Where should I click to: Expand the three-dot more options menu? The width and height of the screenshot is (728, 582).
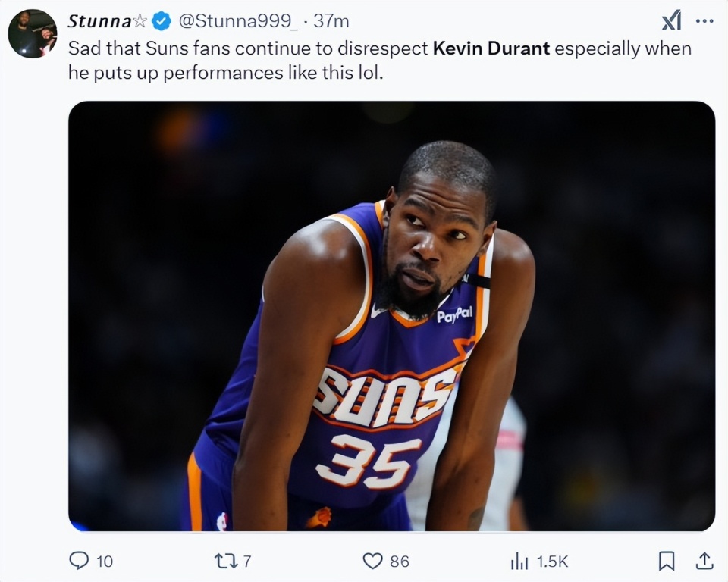point(704,20)
